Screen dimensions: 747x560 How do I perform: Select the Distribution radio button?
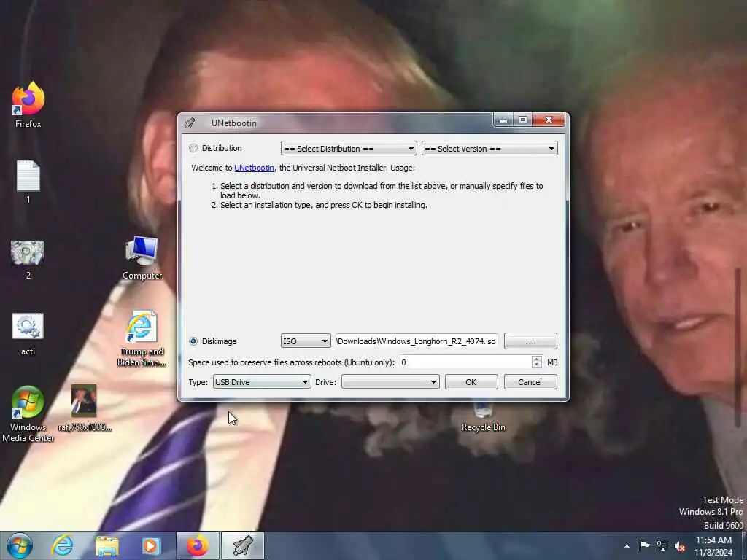point(193,148)
